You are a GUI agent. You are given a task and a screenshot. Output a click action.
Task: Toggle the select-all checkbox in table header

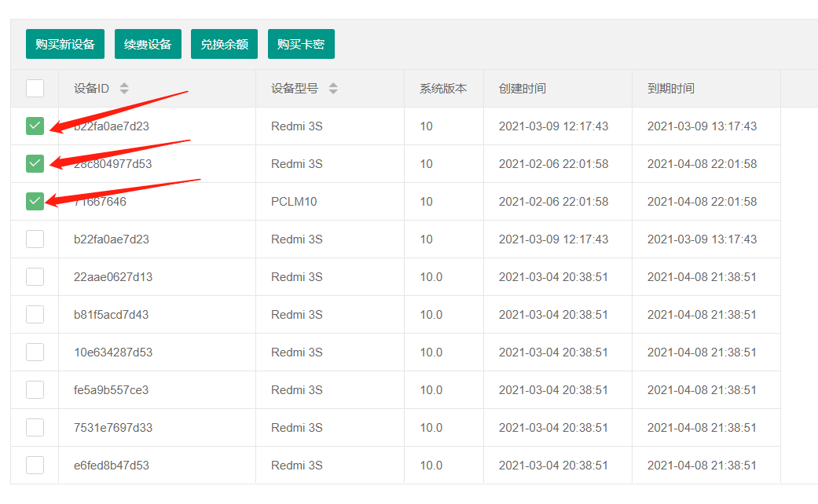[x=35, y=88]
